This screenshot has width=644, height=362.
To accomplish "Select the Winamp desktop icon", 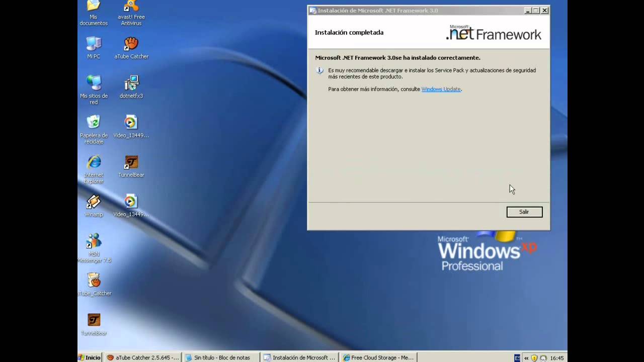I will (x=94, y=206).
